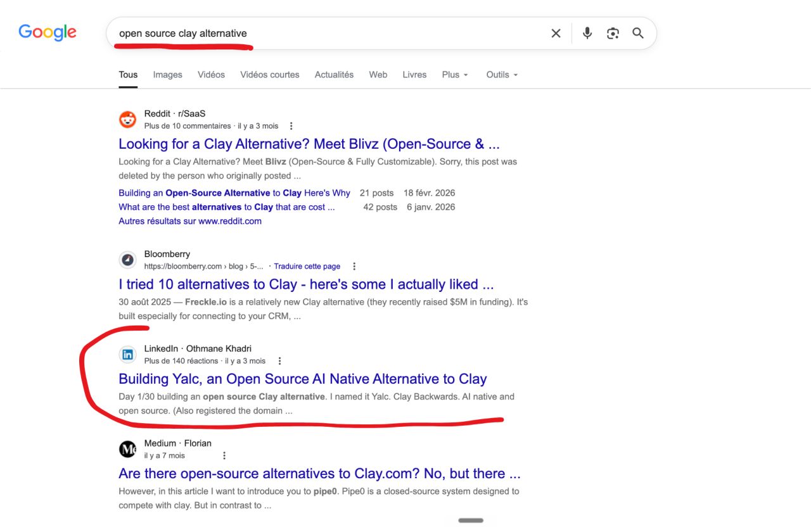This screenshot has width=811, height=532.
Task: Clear the search query with X icon
Action: click(x=556, y=34)
